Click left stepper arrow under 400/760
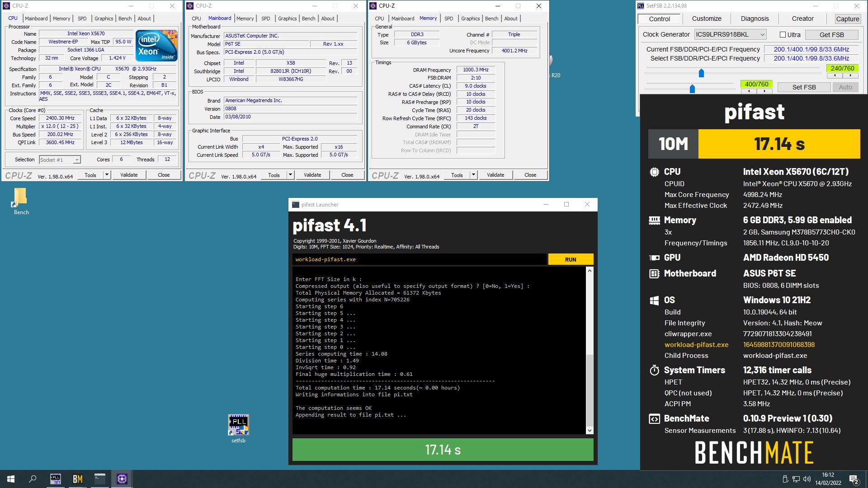868x488 pixels. pos(749,91)
